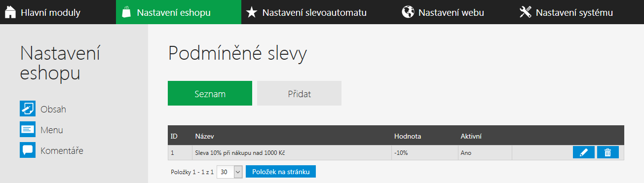The height and width of the screenshot is (183, 644).
Task: Select the Seznam button
Action: [x=210, y=93]
